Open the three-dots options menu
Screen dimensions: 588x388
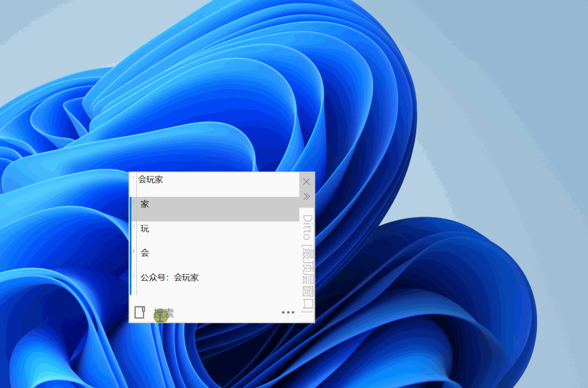pyautogui.click(x=288, y=312)
